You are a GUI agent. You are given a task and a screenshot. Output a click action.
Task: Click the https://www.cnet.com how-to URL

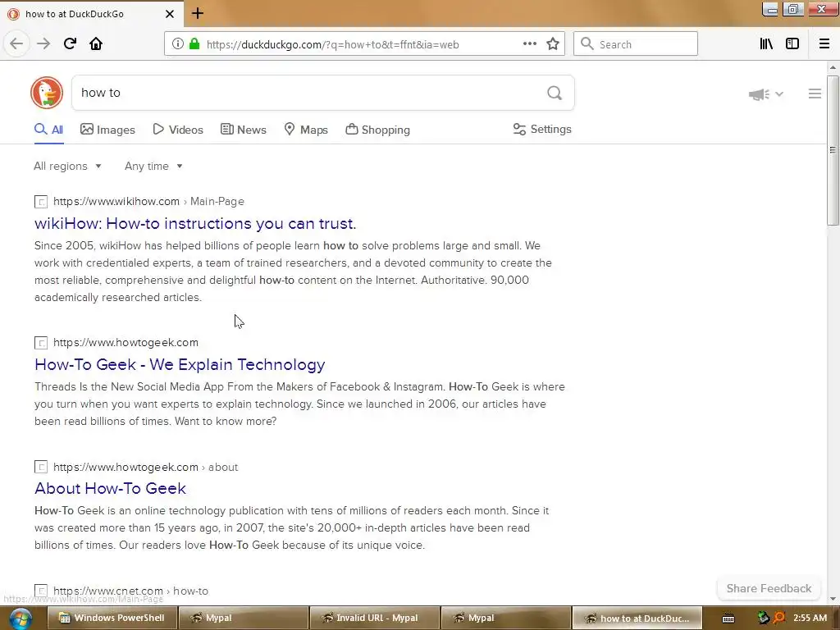tap(130, 591)
